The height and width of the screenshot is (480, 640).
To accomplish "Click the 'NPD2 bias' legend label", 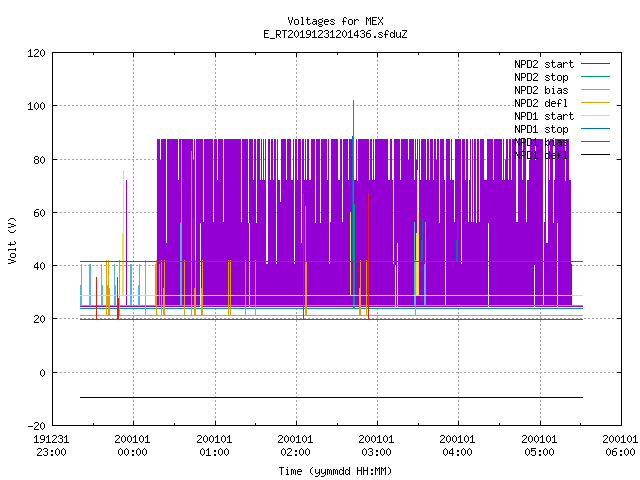I will click(x=541, y=90).
